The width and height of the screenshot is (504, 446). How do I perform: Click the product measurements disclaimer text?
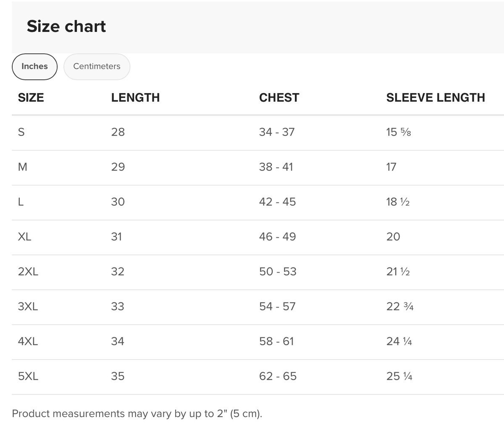[137, 414]
